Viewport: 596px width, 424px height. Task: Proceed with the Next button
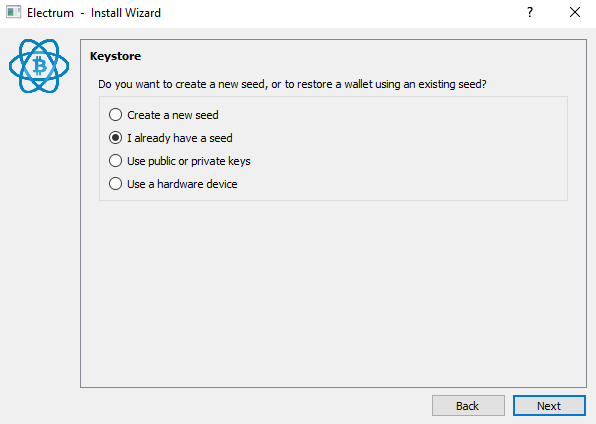549,406
